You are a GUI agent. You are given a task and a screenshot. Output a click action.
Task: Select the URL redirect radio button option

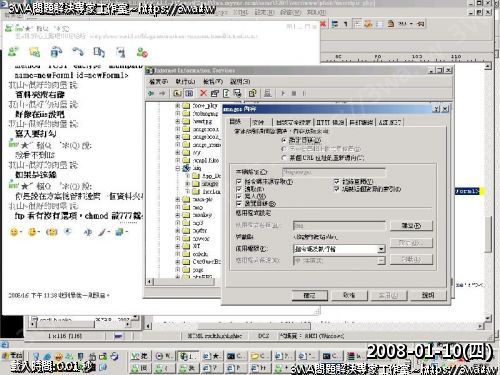click(x=284, y=157)
